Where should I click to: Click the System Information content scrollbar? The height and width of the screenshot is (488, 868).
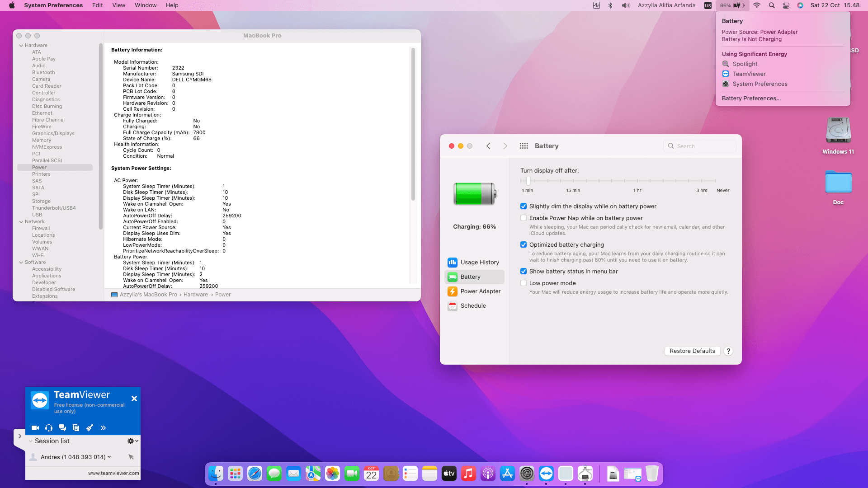point(413,124)
